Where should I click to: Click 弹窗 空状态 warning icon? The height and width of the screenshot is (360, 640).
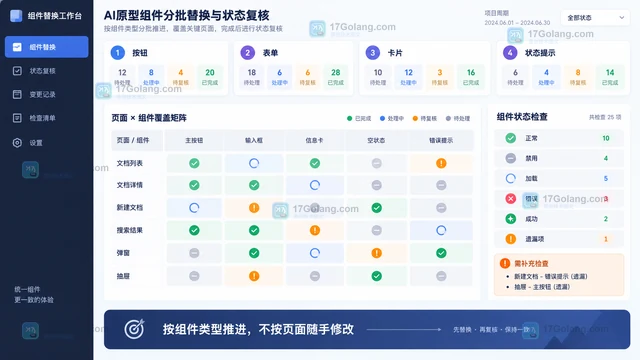pos(377,253)
